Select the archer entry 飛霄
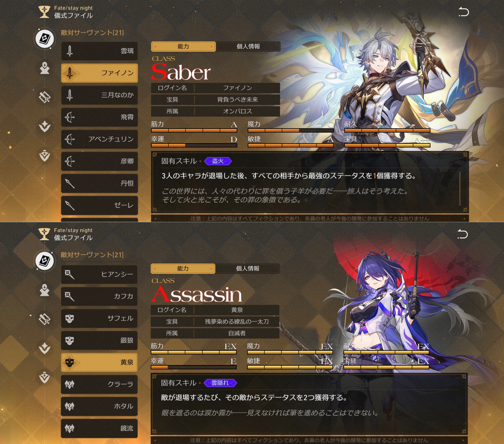Viewport: 504px width, 444px height. [x=99, y=117]
